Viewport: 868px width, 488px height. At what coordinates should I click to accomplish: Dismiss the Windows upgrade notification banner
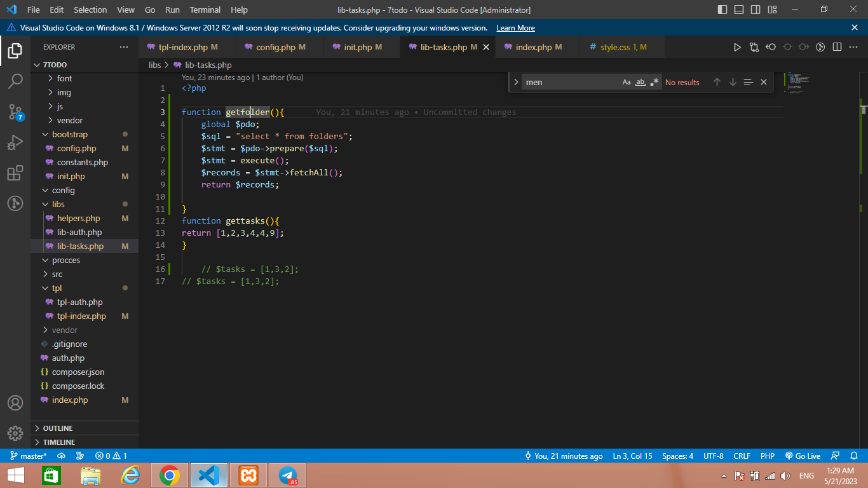855,27
